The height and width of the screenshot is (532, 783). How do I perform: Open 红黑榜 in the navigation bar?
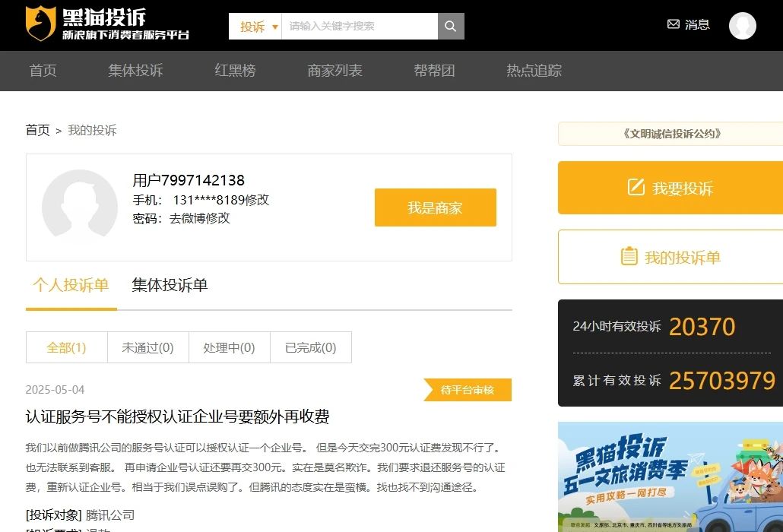pyautogui.click(x=235, y=71)
